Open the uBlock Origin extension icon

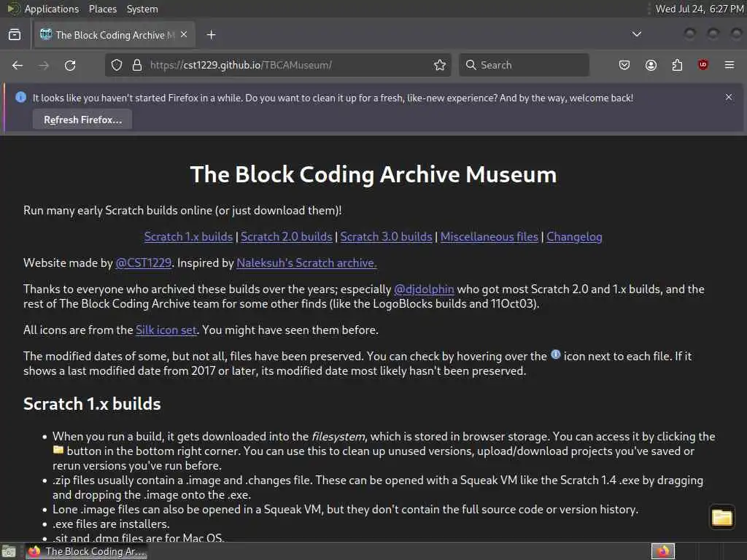(703, 65)
